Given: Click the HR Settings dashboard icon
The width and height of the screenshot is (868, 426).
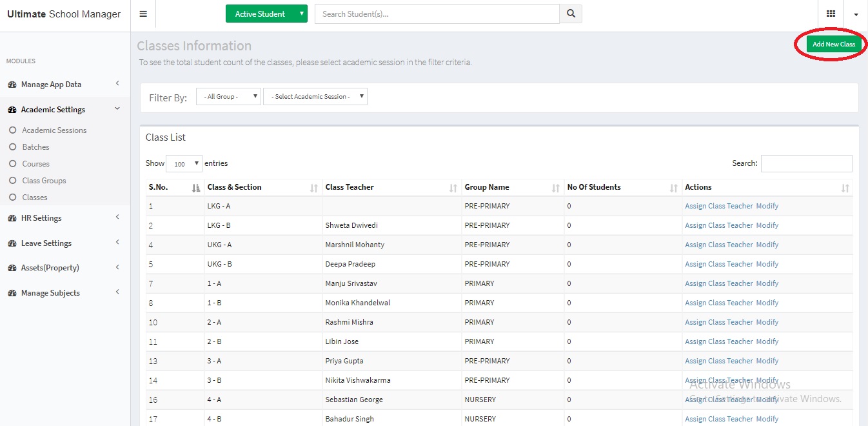Looking at the screenshot, I should [x=12, y=218].
